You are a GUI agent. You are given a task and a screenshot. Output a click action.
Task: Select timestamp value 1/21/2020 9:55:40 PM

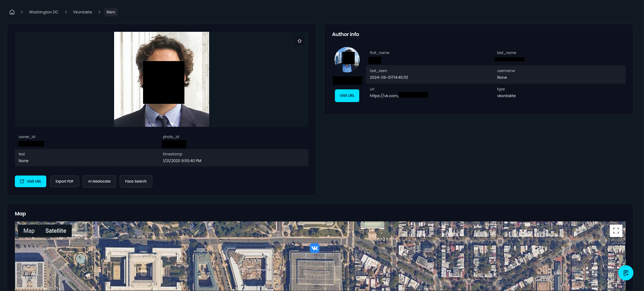(x=182, y=161)
